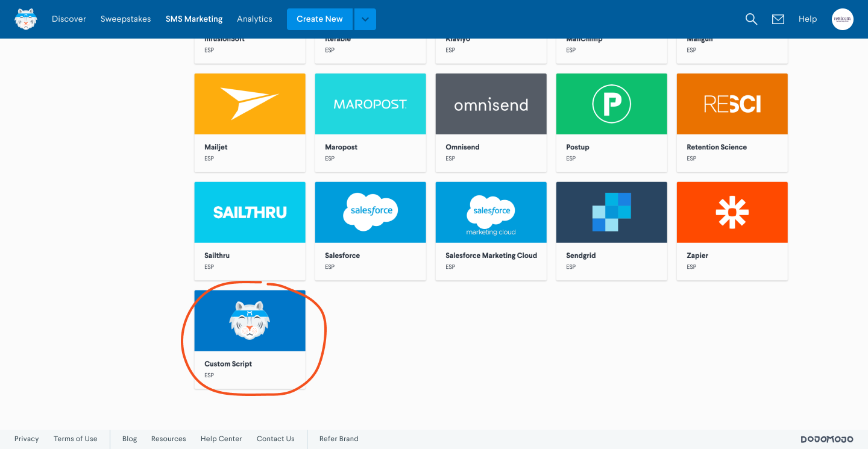Open the Blog footer link
The image size is (868, 449).
click(130, 439)
